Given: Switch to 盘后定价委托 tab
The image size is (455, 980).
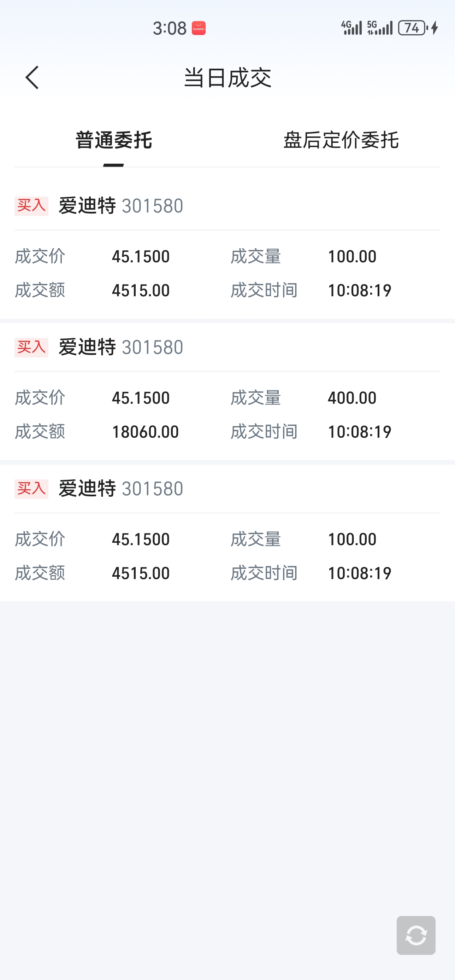Looking at the screenshot, I should 341,140.
